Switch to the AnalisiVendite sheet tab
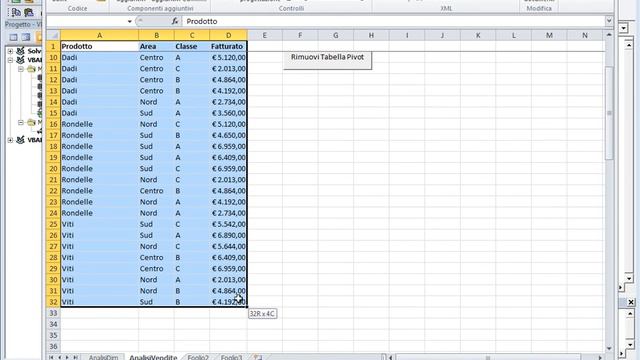The image size is (640, 360). point(153,358)
